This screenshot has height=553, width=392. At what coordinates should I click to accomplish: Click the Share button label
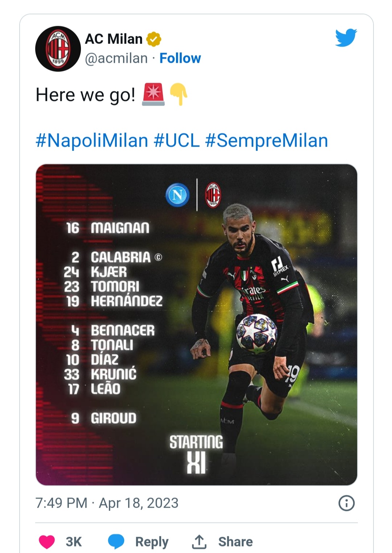coord(235,542)
